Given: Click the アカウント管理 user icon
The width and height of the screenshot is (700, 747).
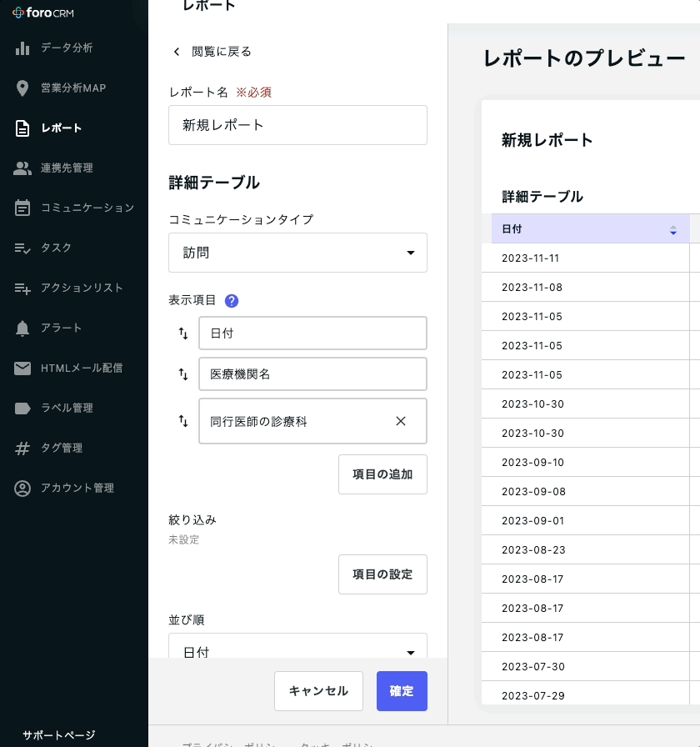Looking at the screenshot, I should tap(22, 489).
